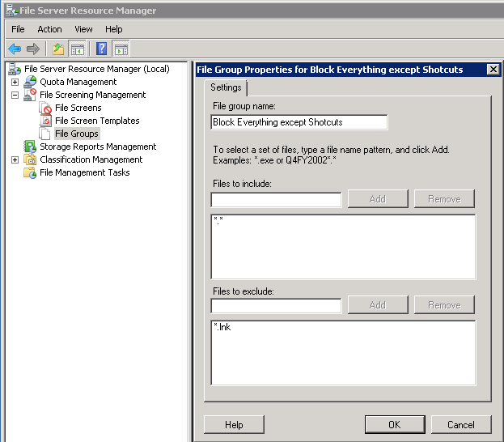Select File Screening Management label

click(x=92, y=95)
